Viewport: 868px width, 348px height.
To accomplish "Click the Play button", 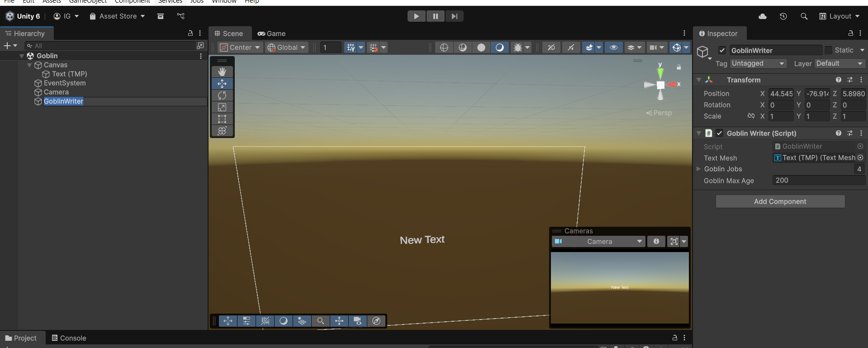I will [x=416, y=16].
